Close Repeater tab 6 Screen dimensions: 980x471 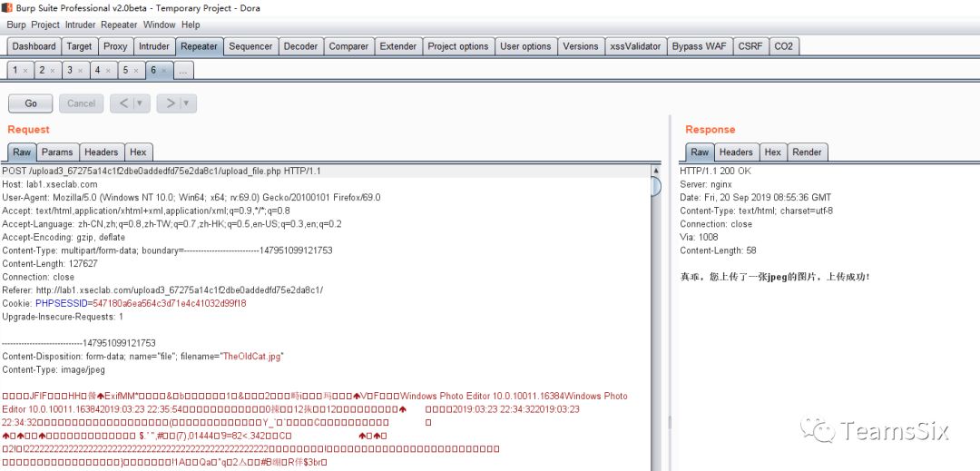163,71
